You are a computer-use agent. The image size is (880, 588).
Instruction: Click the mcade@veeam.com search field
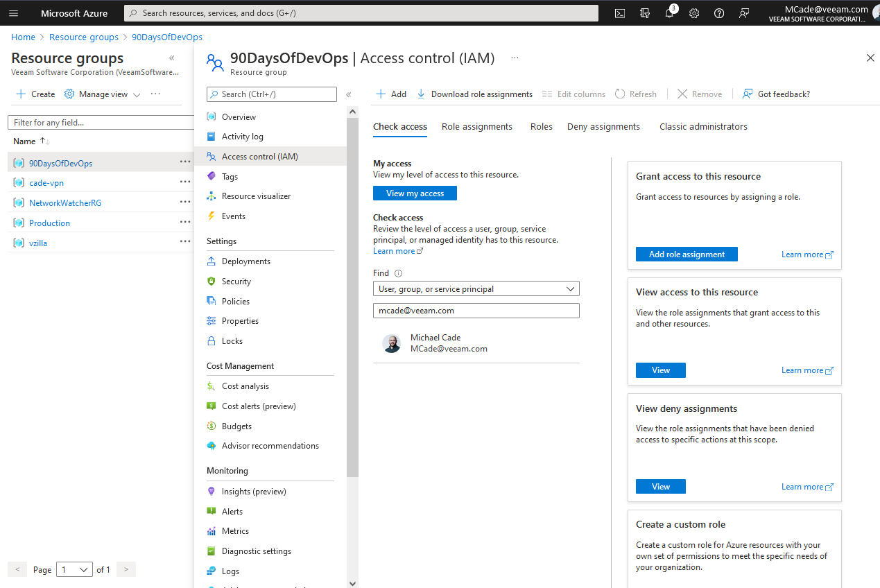point(476,311)
